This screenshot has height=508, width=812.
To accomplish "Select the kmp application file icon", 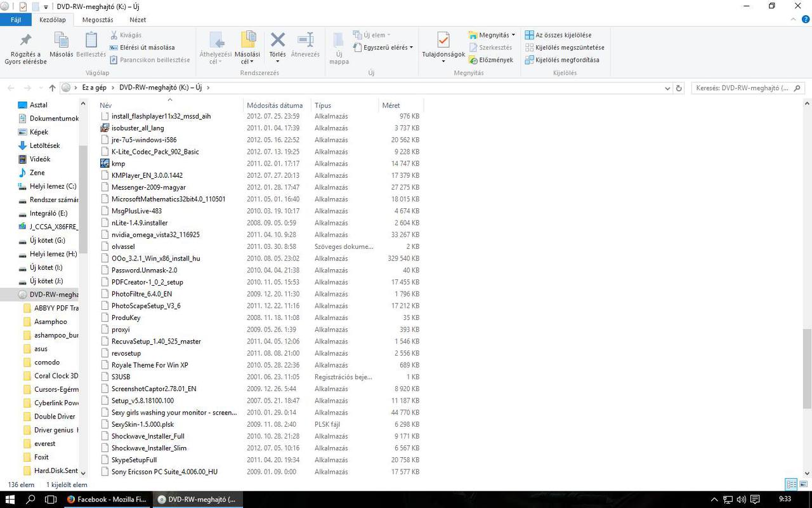I will coord(105,163).
